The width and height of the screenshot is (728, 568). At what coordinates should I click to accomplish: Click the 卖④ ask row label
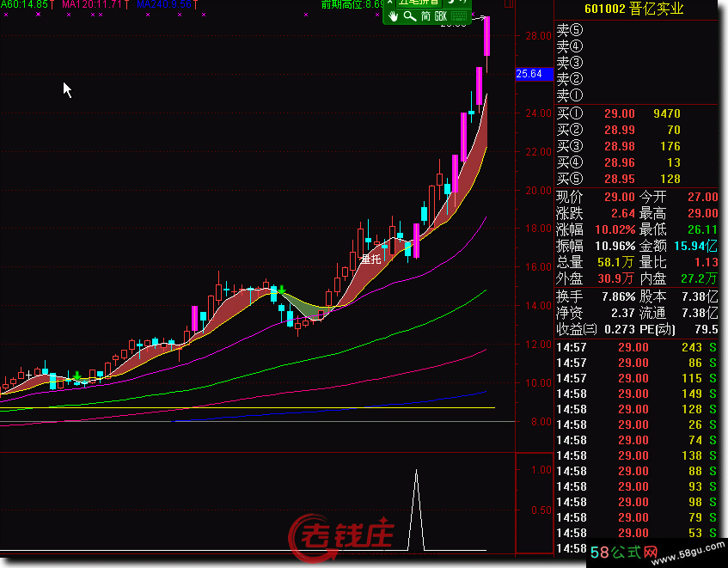[x=570, y=46]
